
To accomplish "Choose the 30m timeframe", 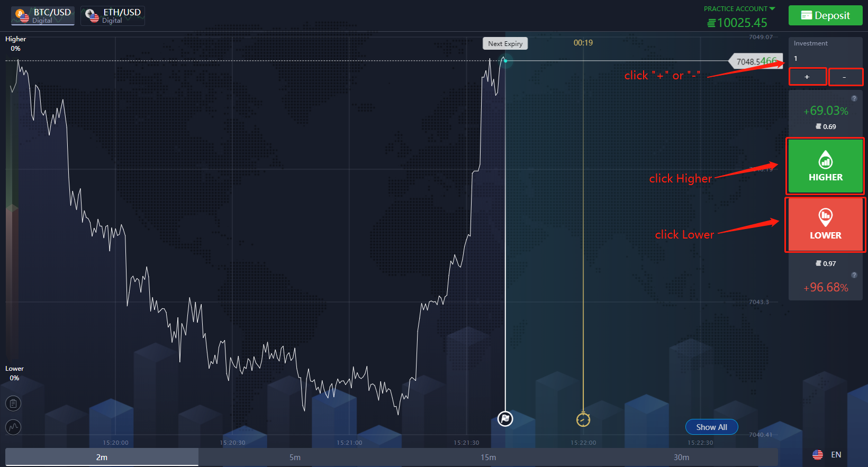I will (681, 457).
